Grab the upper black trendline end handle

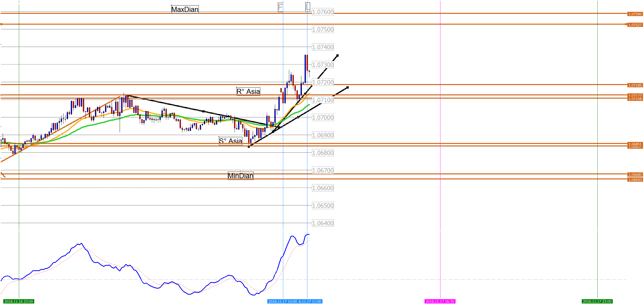[337, 55]
